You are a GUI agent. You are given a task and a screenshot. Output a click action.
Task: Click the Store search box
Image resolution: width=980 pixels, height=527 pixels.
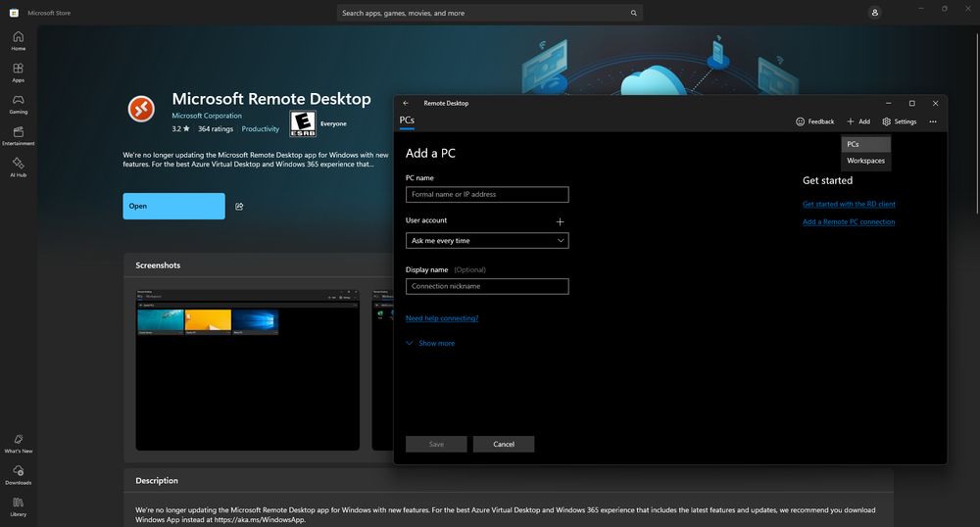click(x=489, y=13)
